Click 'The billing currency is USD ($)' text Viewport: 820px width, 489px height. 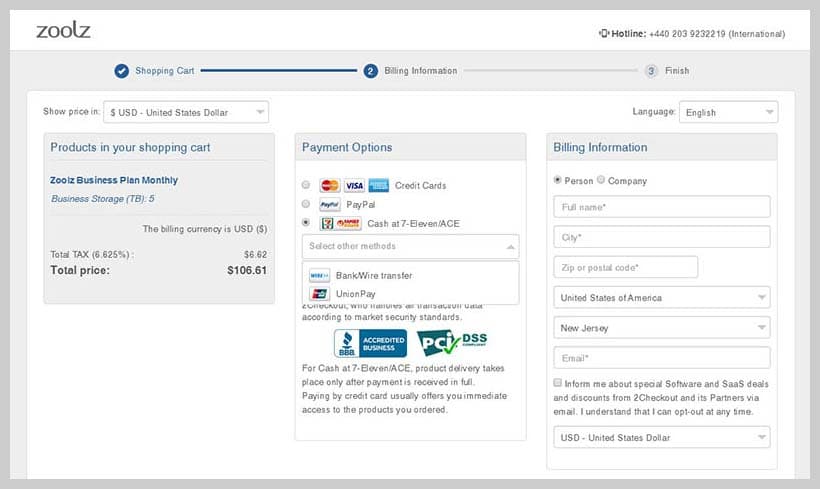point(204,229)
